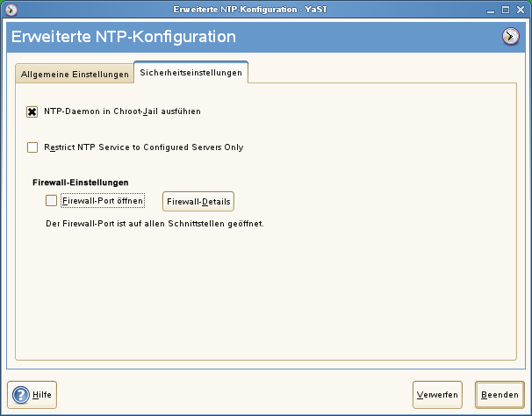
Task: Click the Beenden button
Action: [500, 395]
